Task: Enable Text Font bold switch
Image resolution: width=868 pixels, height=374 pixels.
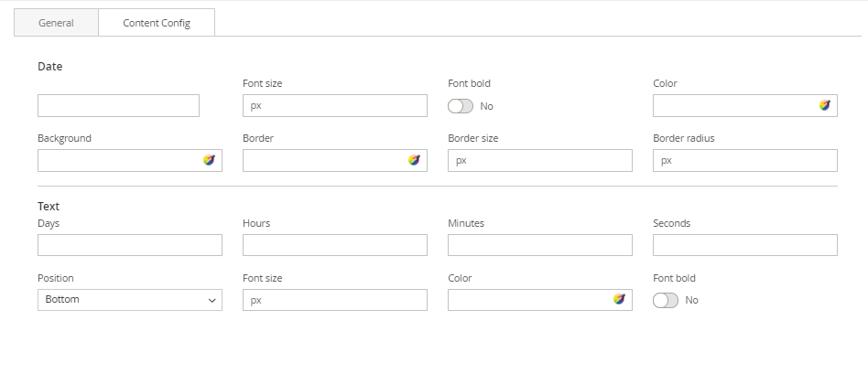Action: [x=666, y=300]
